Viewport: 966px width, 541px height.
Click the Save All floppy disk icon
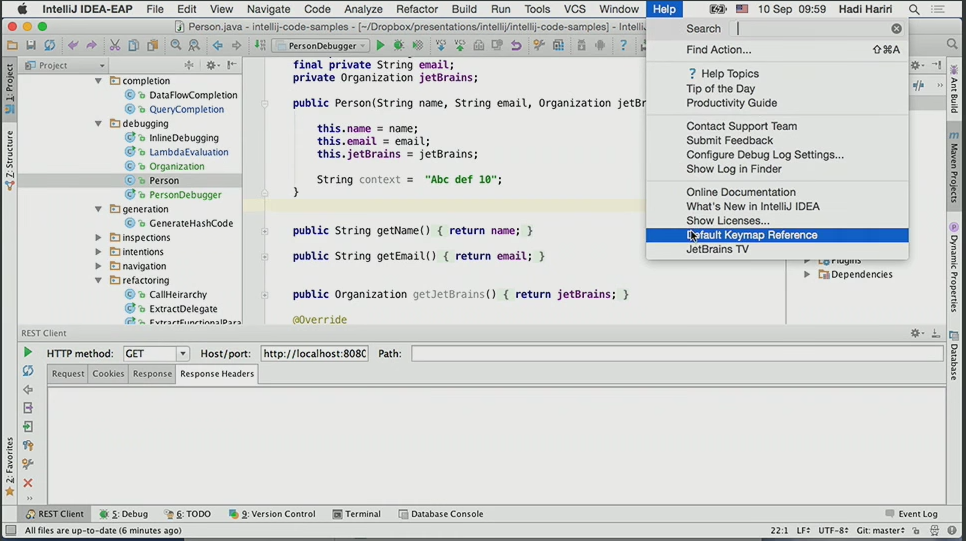click(31, 46)
